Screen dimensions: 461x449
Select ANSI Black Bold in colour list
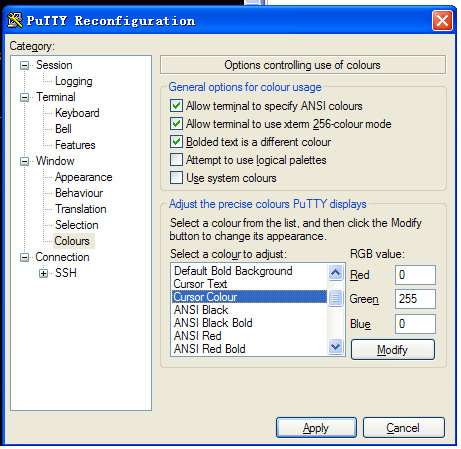(249, 323)
